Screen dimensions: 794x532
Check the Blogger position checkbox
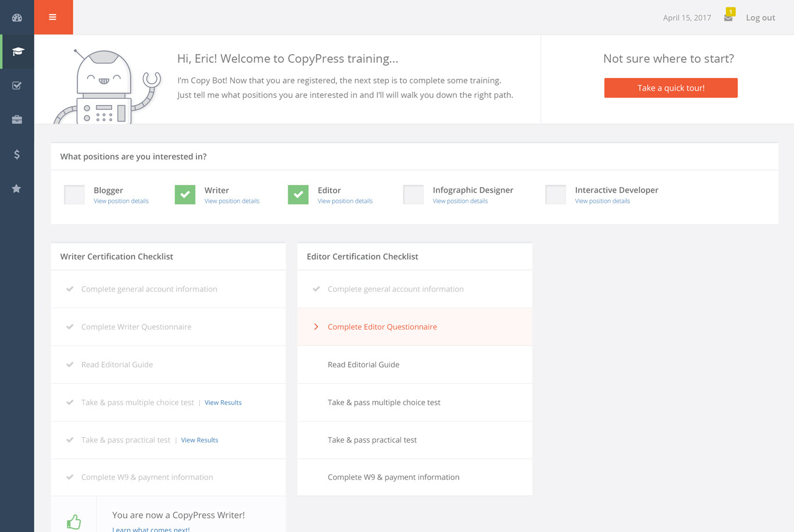click(x=74, y=195)
